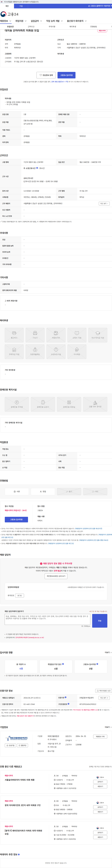This screenshot has height=868, width=112.
Task: Select the 모집요강 section tab
Action: [10, 27]
